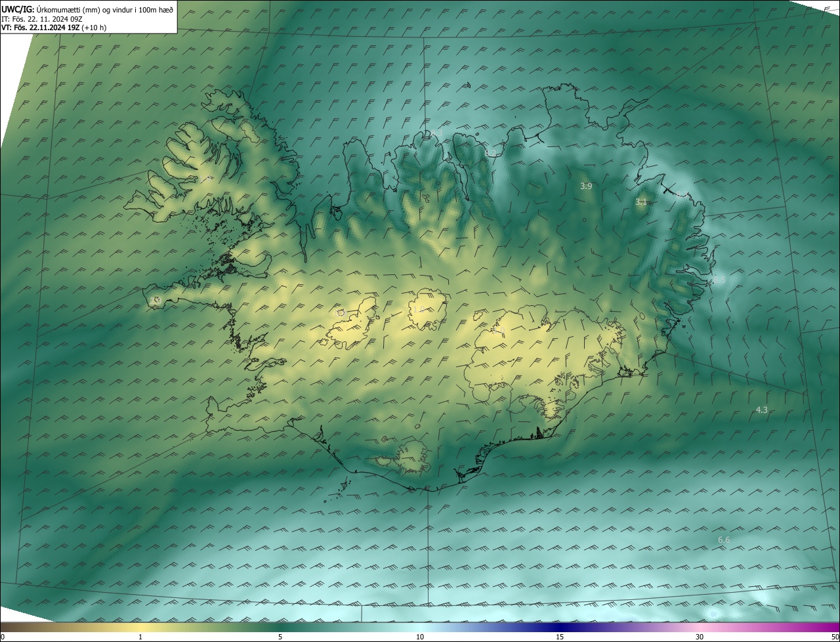The image size is (840, 642).
Task: Select the valid time line "VT: Fös. 22.11.2024 19Z (+10 h)"
Action: [x=54, y=28]
